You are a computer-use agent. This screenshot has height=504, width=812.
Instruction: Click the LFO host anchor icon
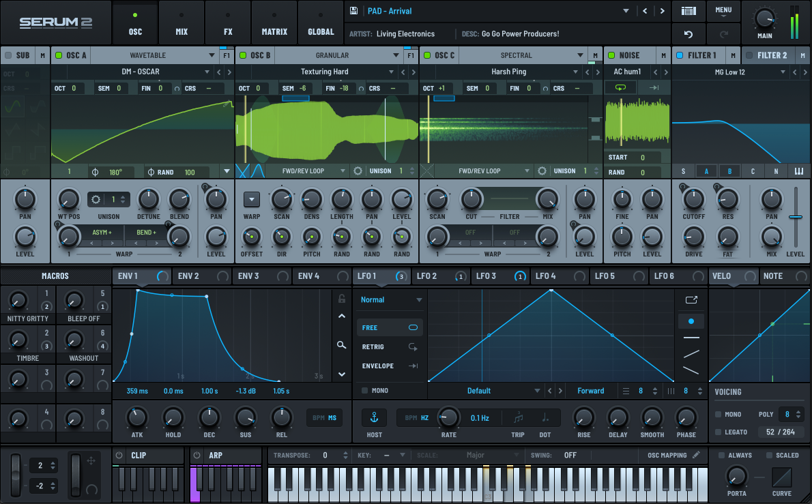pyautogui.click(x=374, y=417)
